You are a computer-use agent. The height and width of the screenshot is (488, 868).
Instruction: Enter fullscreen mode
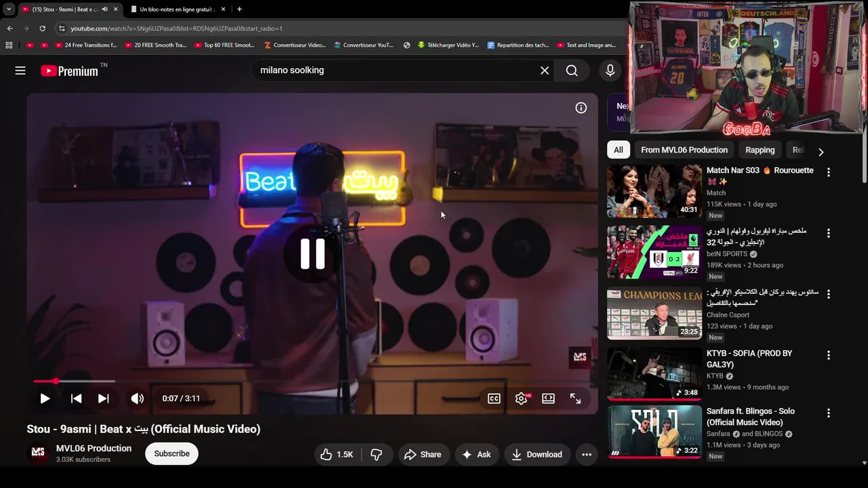pyautogui.click(x=576, y=399)
